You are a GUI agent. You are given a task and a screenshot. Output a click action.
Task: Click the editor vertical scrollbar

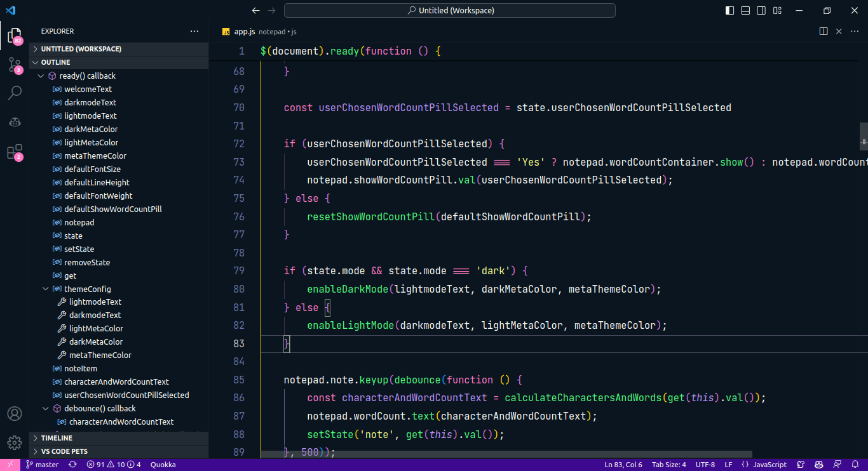(x=864, y=136)
